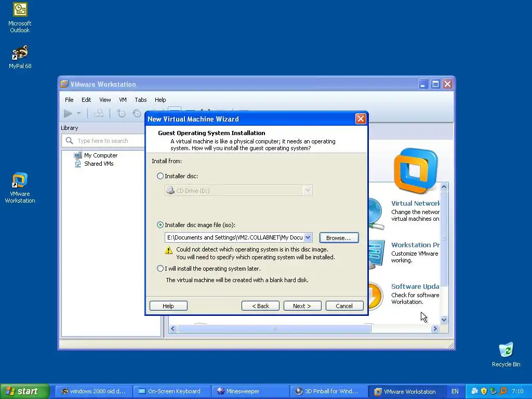Click the home tab scroll up arrow

coord(444,187)
